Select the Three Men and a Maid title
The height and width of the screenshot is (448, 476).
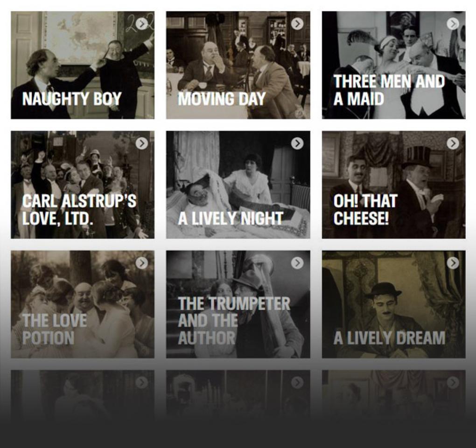pyautogui.click(x=389, y=90)
